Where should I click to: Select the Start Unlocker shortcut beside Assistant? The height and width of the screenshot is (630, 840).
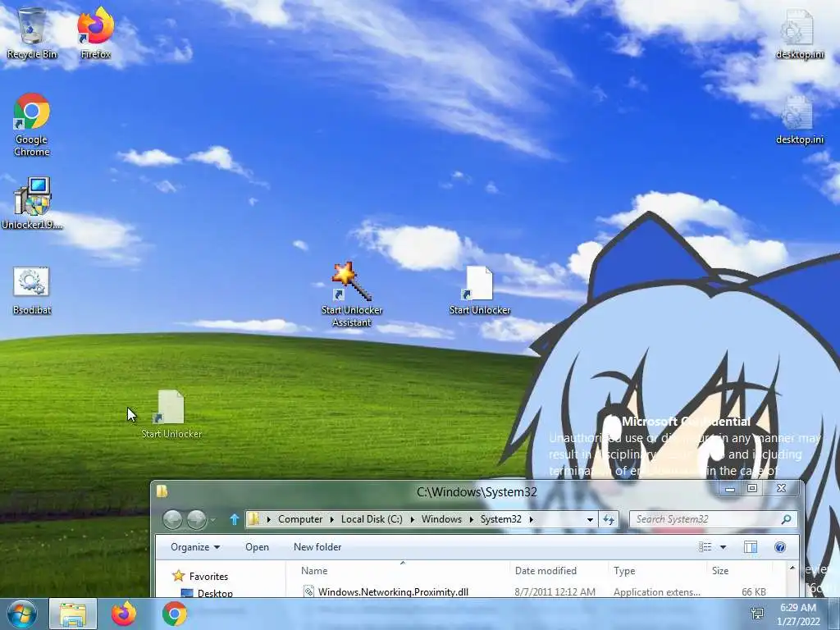(479, 290)
